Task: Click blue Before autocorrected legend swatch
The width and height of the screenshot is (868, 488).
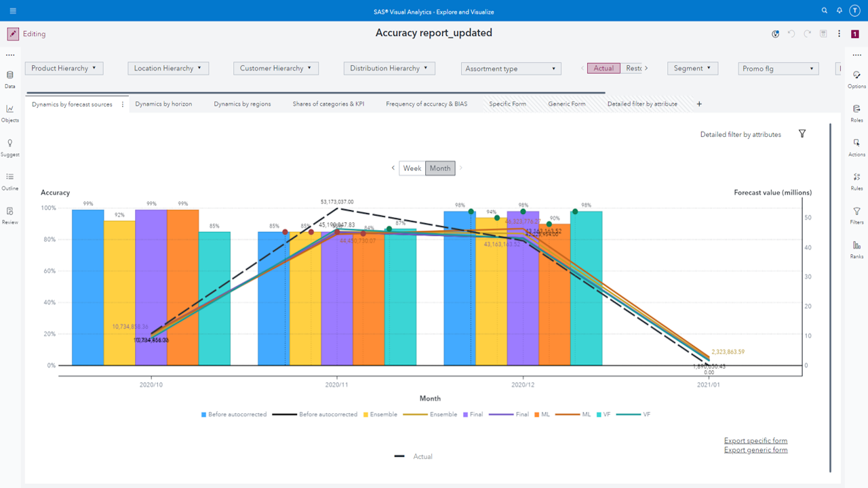Action: point(204,414)
